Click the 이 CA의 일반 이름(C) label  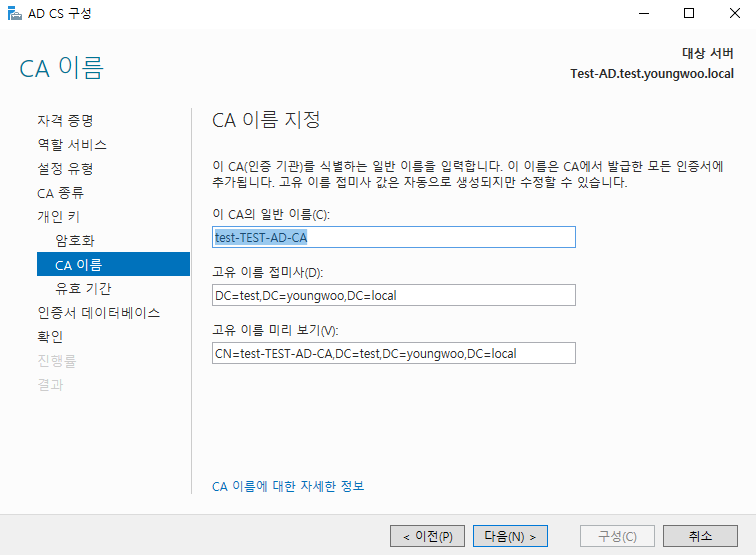(271, 215)
